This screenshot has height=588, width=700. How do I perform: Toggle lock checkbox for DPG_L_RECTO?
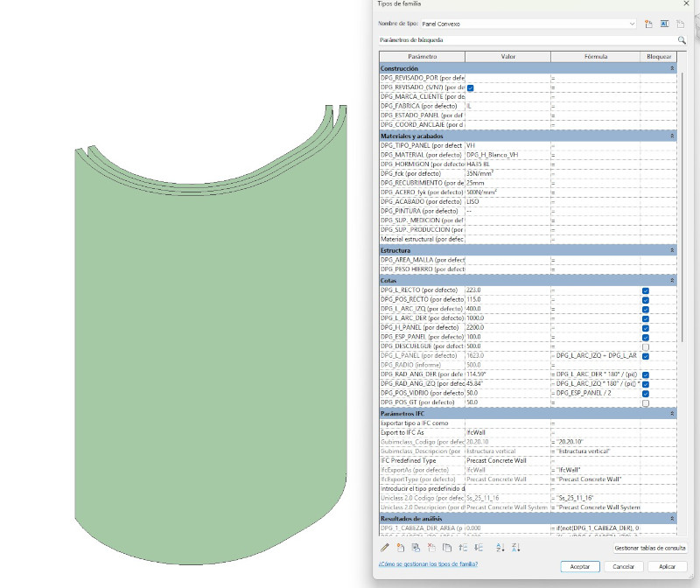coord(646,290)
